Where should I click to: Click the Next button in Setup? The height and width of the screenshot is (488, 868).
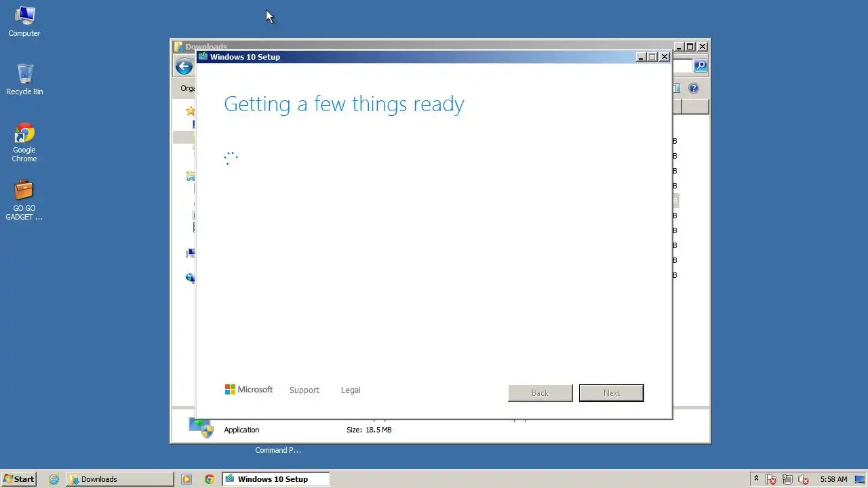point(612,393)
